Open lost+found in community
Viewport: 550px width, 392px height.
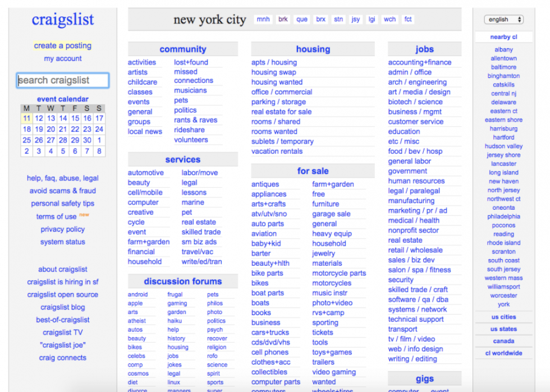(191, 62)
